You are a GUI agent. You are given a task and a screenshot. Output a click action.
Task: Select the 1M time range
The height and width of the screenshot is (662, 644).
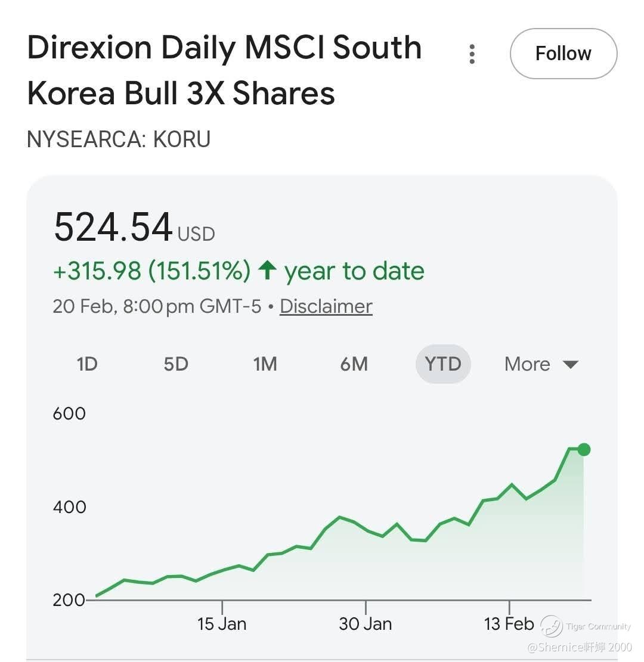pos(265,363)
